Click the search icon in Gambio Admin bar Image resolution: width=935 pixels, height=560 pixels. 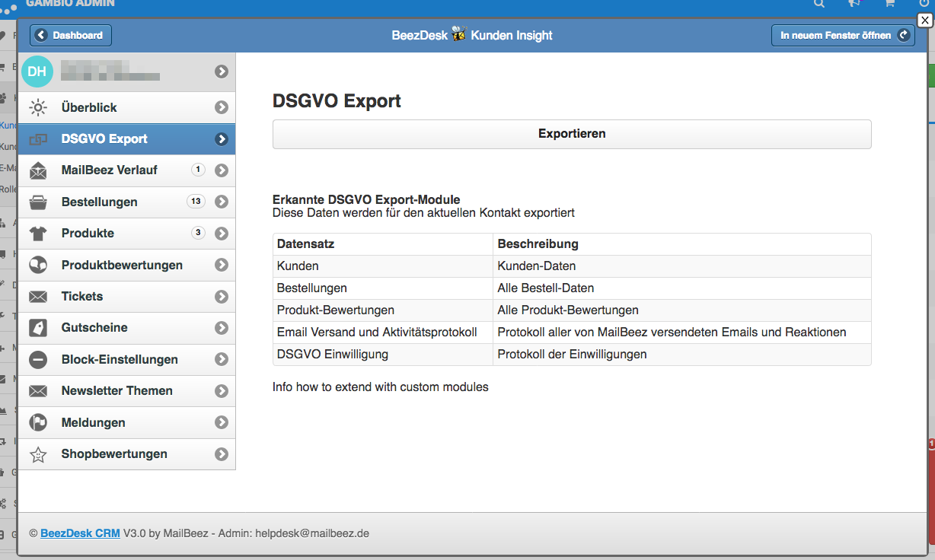[x=819, y=3]
